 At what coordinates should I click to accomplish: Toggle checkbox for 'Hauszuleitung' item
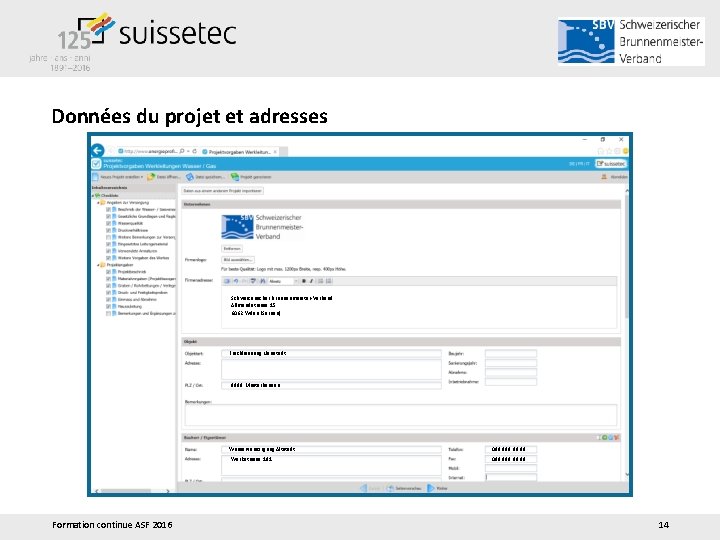pos(108,306)
